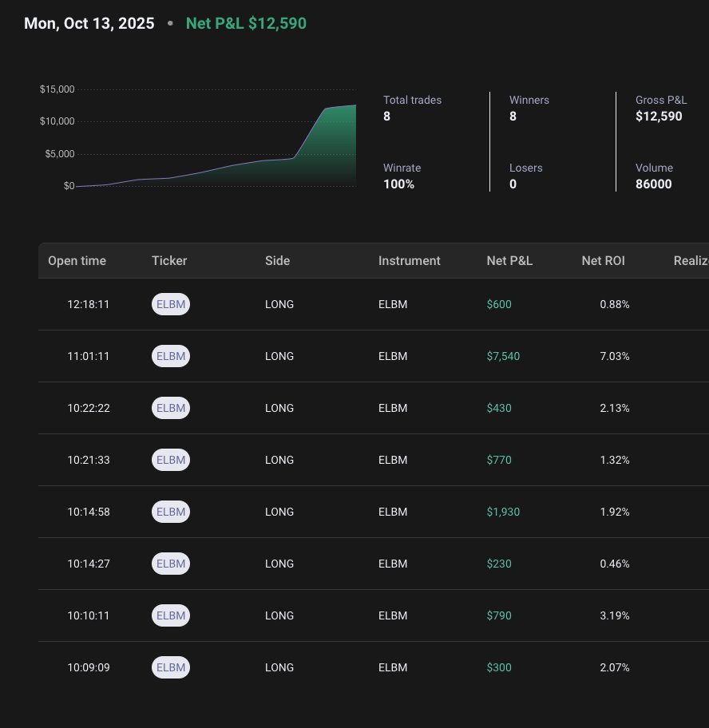
Task: Click the 10:09:09 open time cell
Action: click(x=89, y=667)
